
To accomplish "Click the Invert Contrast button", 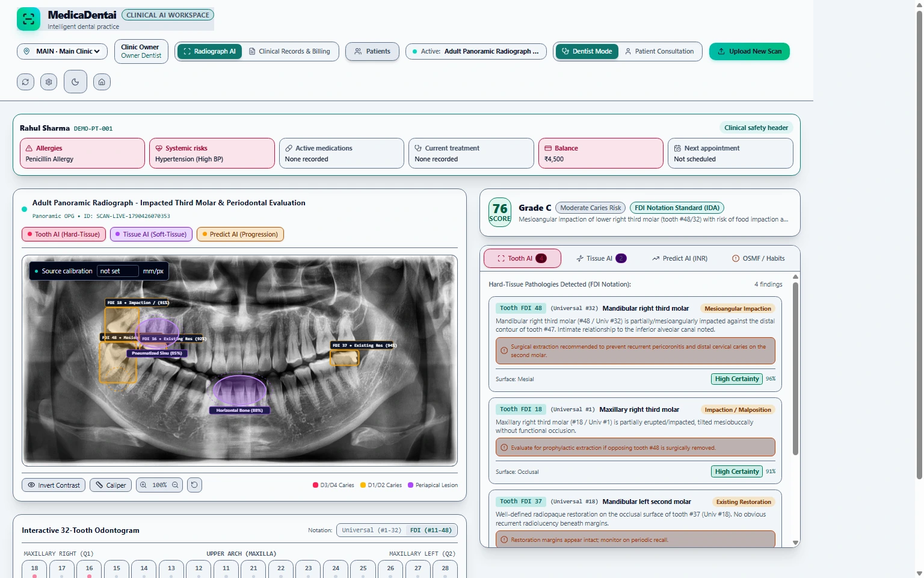I will [x=54, y=485].
